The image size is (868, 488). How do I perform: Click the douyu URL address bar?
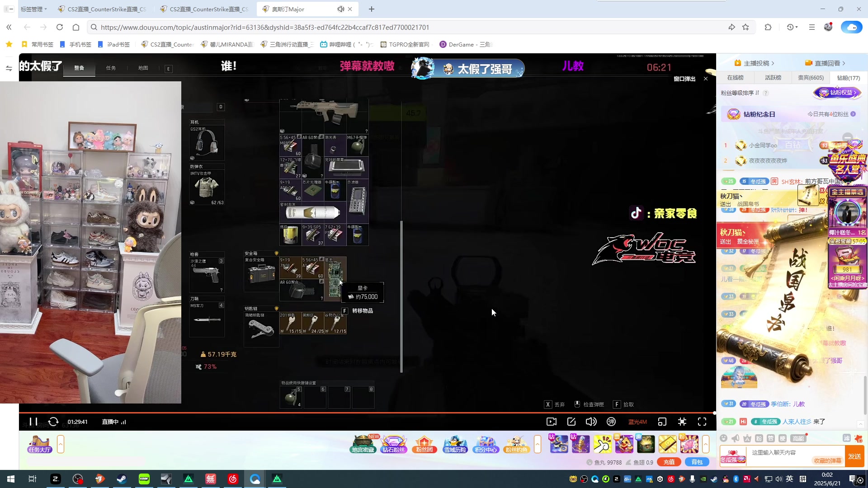tap(407, 27)
